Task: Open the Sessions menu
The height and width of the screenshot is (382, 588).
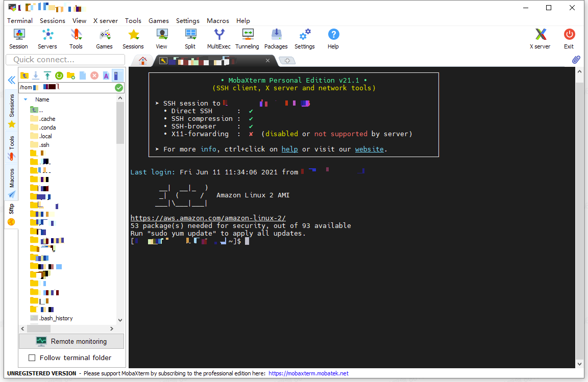Action: pyautogui.click(x=52, y=21)
